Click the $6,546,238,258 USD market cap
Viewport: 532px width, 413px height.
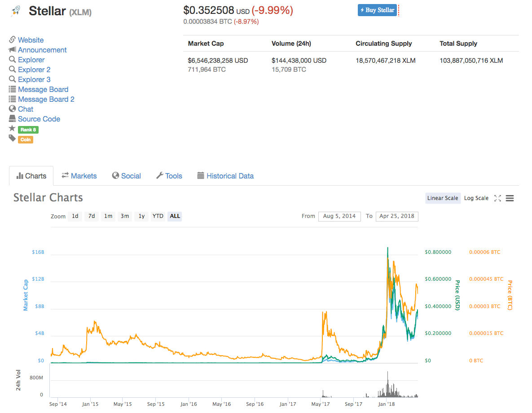pyautogui.click(x=218, y=61)
